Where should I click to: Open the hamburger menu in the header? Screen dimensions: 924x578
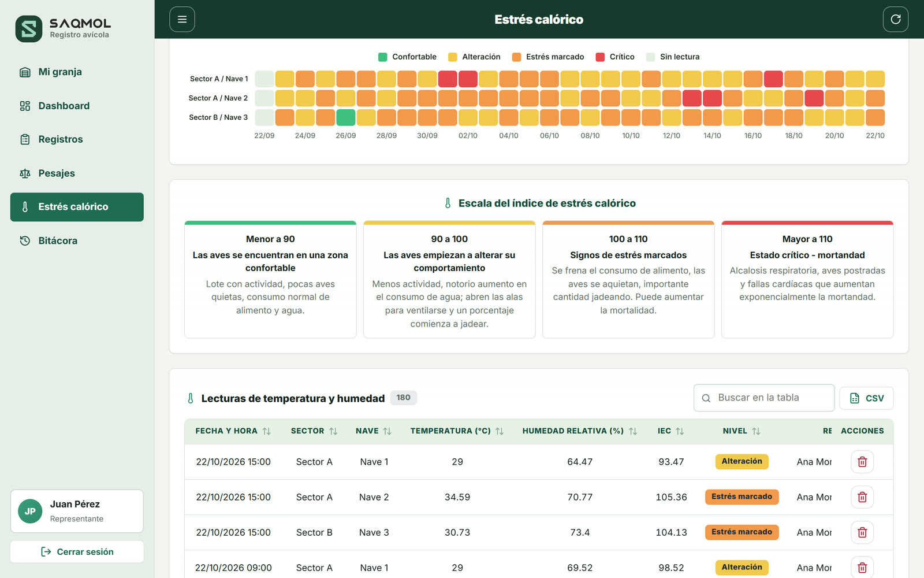click(x=182, y=19)
